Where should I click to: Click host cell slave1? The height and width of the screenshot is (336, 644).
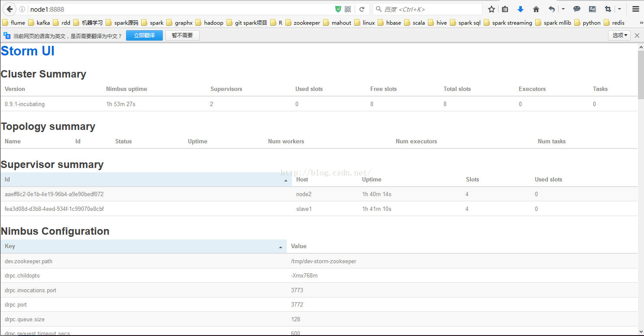tap(304, 209)
